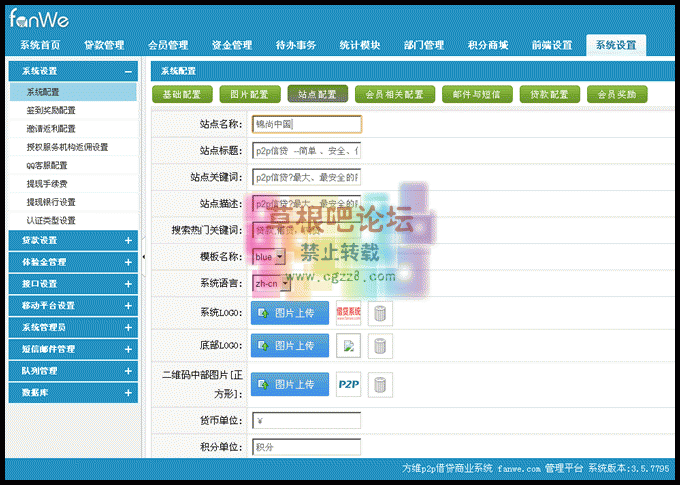680x485 pixels.
Task: Open 系统首页 in top navigation
Action: [40, 45]
